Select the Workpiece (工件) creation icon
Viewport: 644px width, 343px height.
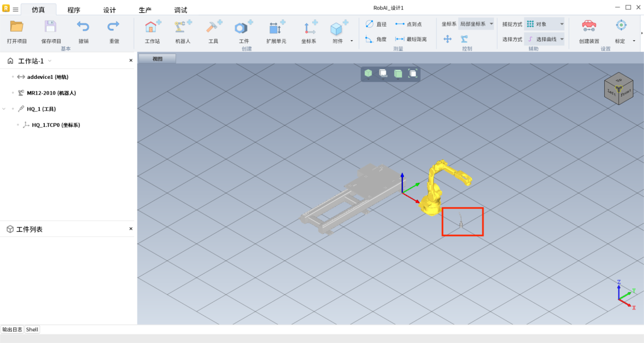(243, 28)
